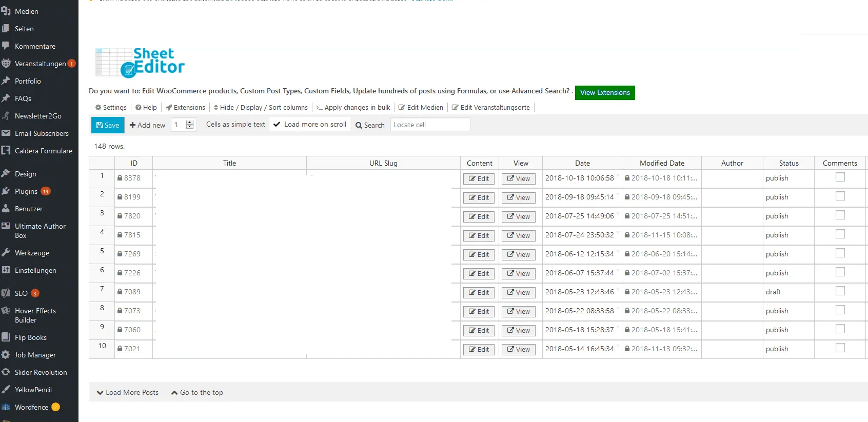
Task: Check Comments box for row 8378
Action: click(x=840, y=177)
